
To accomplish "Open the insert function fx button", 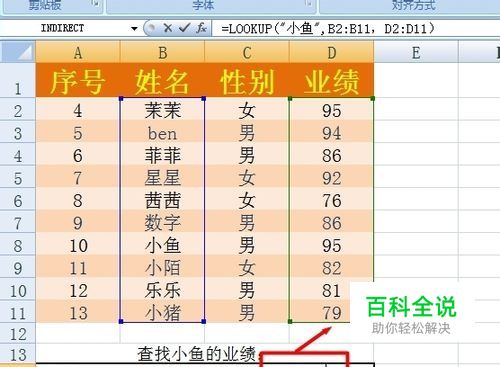I will [x=202, y=28].
